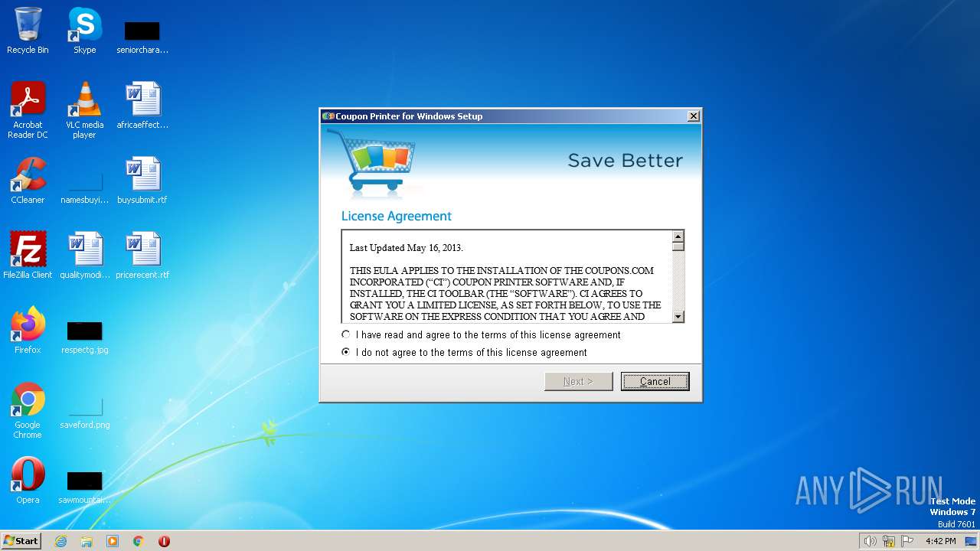Click license scrollbar down arrow
The image size is (980, 551).
(x=678, y=317)
